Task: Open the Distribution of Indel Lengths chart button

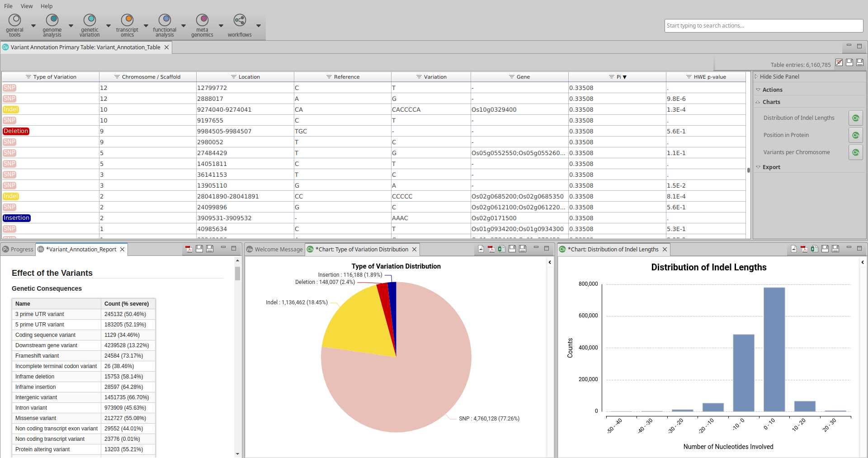Action: pos(856,118)
